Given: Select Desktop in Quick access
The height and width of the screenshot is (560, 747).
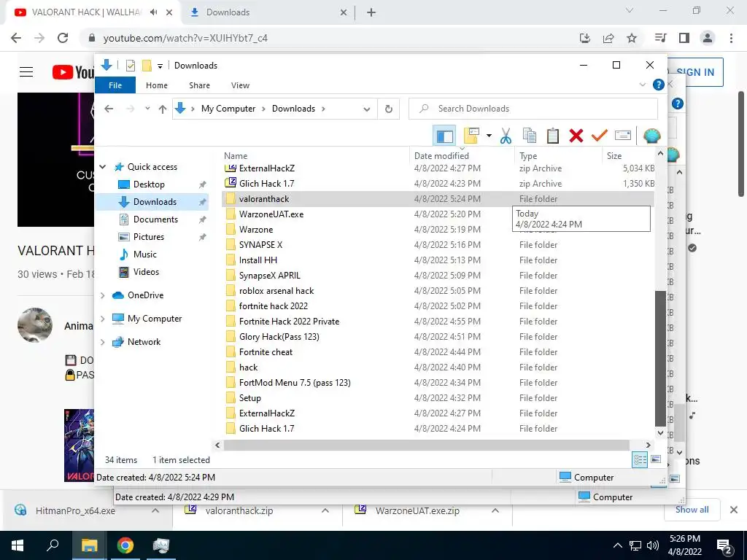Looking at the screenshot, I should click(149, 184).
